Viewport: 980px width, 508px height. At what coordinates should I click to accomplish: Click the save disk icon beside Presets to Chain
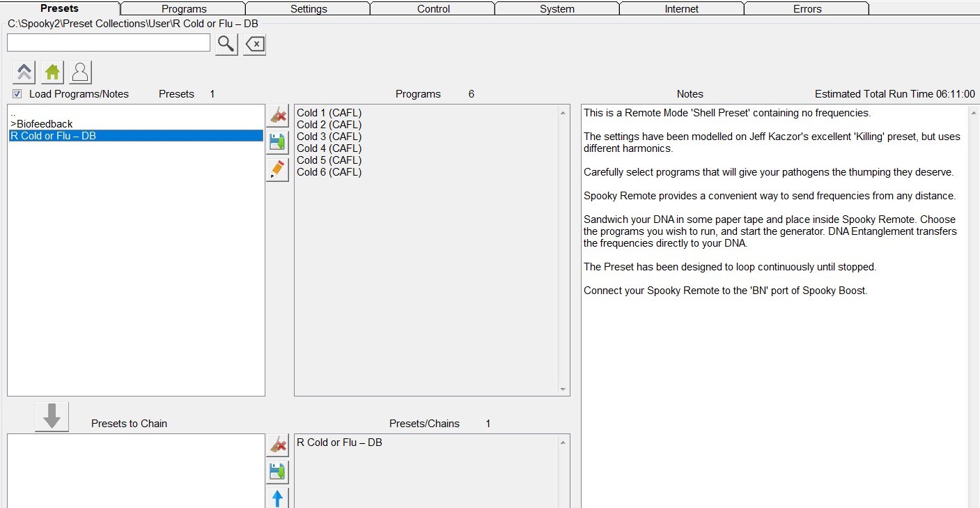pos(277,472)
